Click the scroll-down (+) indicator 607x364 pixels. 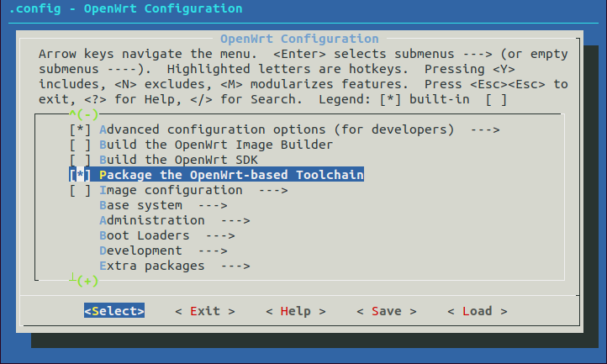coord(83,281)
